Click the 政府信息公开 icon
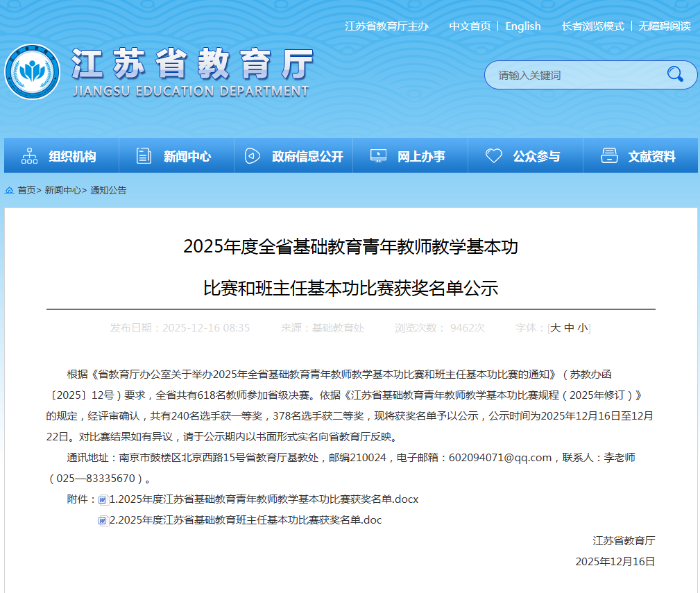This screenshot has height=593, width=700. [x=253, y=156]
